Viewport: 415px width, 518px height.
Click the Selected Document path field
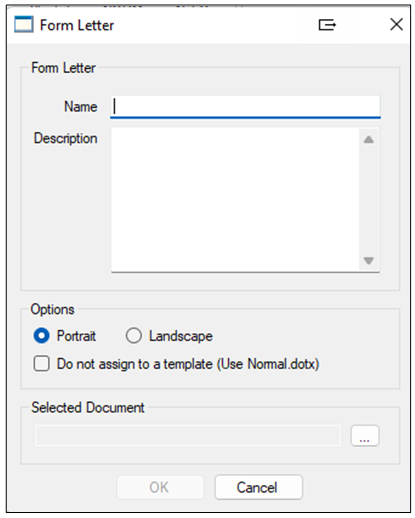pos(188,435)
